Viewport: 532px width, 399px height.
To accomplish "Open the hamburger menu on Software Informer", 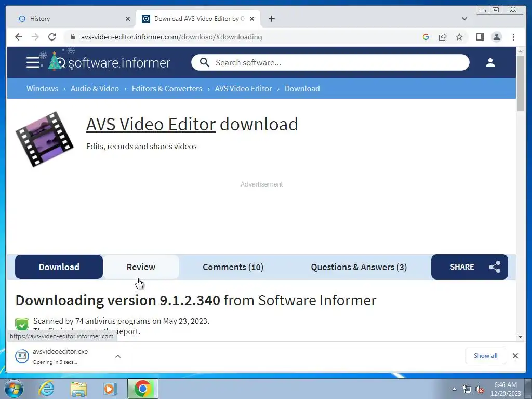I will click(x=33, y=62).
